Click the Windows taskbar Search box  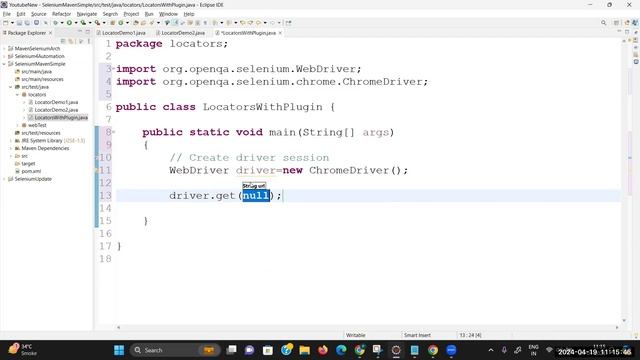click(176, 350)
